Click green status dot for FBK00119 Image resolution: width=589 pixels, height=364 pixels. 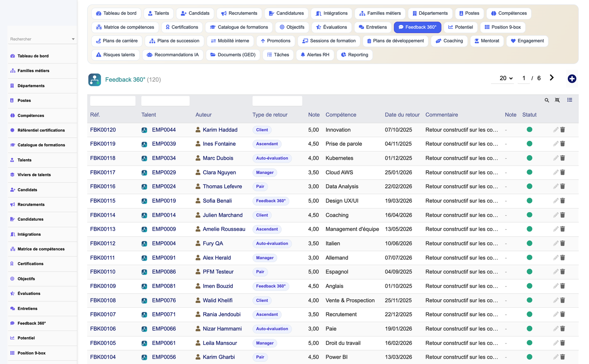tap(529, 144)
